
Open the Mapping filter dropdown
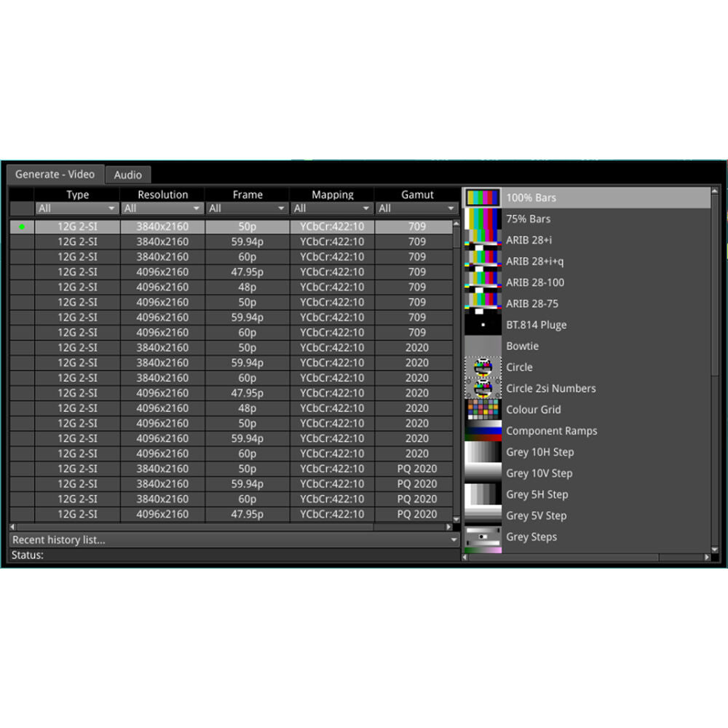pyautogui.click(x=332, y=208)
